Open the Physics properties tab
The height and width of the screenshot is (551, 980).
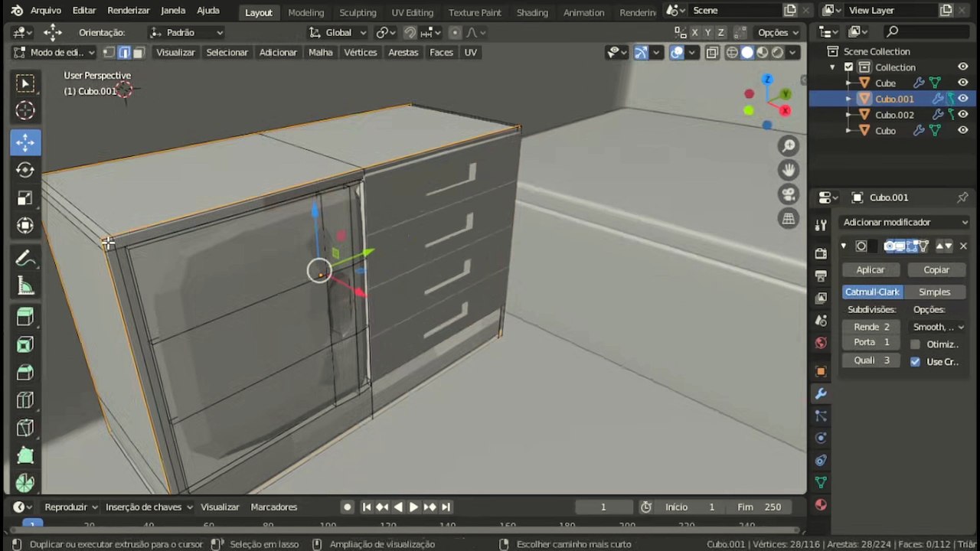(x=821, y=439)
